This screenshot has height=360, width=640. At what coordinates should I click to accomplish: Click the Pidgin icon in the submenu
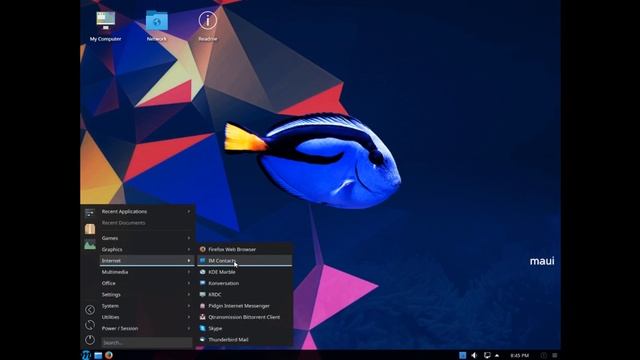click(202, 306)
